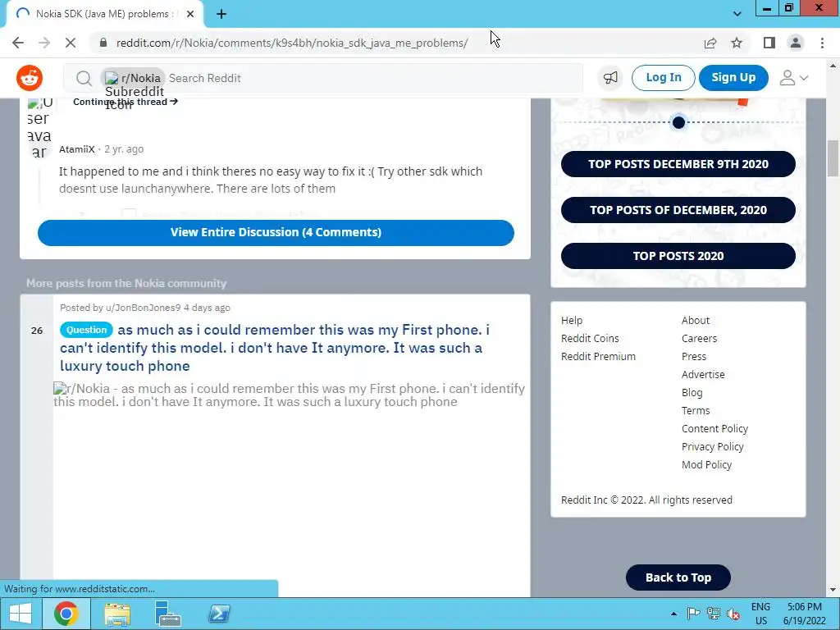Screen dimensions: 840x630
Task: Click the Reddit logo icon
Action: point(30,78)
